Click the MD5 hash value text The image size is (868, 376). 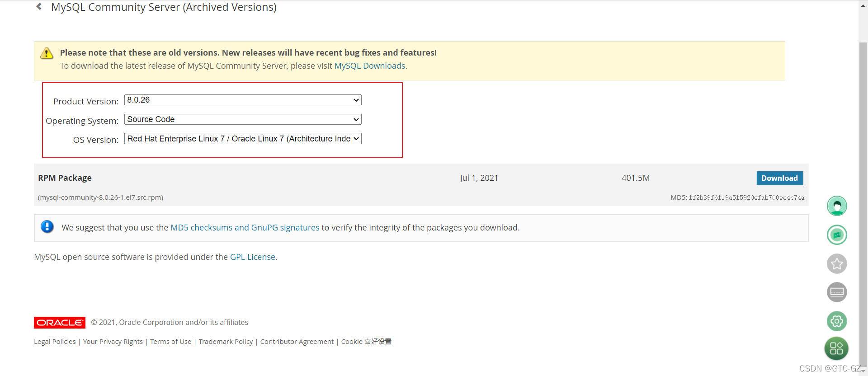tap(746, 197)
